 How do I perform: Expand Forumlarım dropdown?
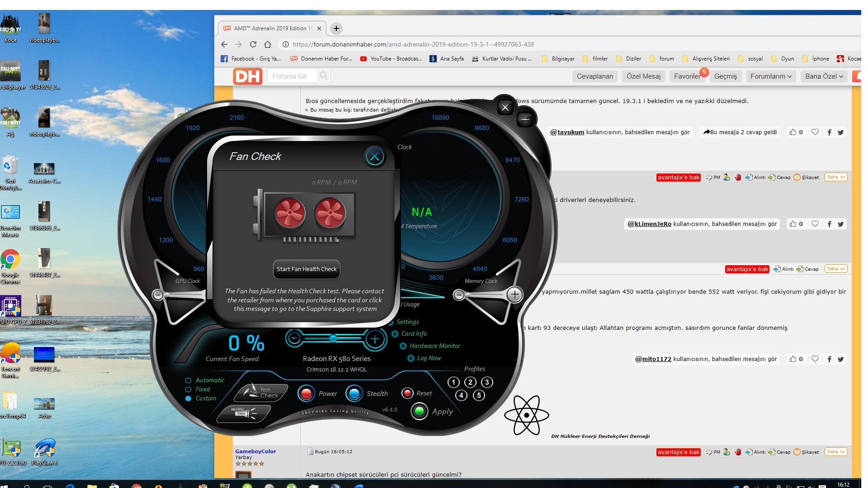tap(770, 76)
